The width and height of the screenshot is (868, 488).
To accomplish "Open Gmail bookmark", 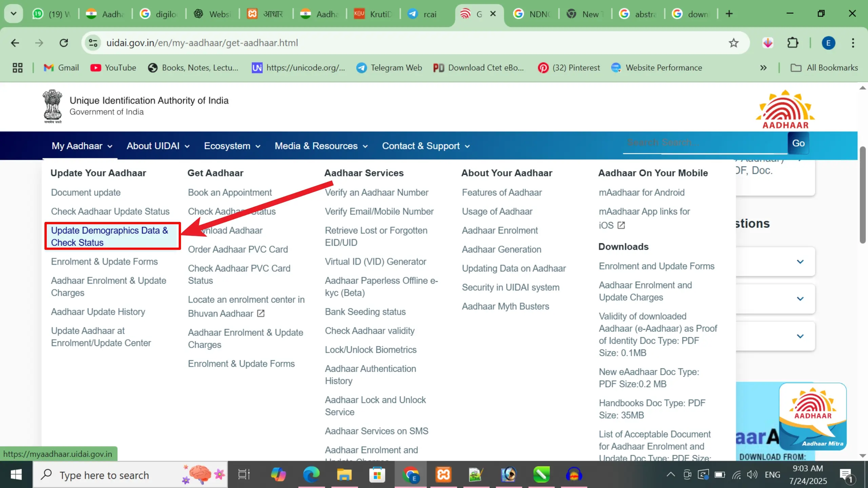I will [61, 68].
